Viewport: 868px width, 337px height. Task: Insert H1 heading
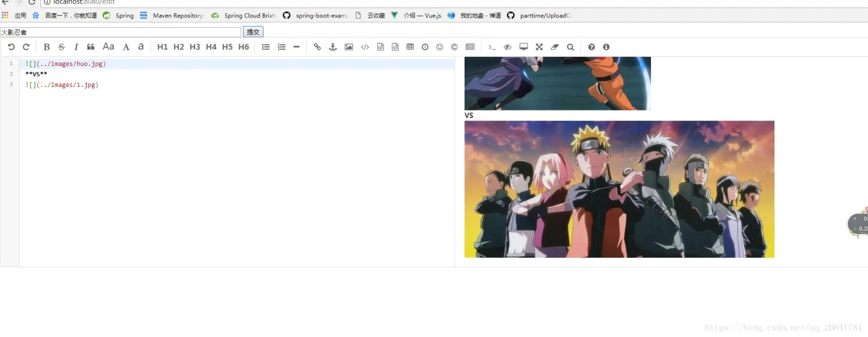pos(163,47)
